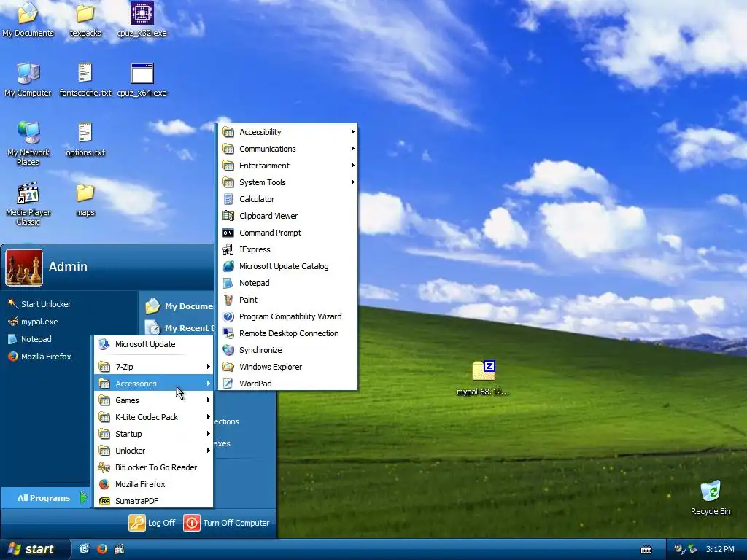Expand the Accessibility submenu
The height and width of the screenshot is (560, 747).
coord(287,132)
